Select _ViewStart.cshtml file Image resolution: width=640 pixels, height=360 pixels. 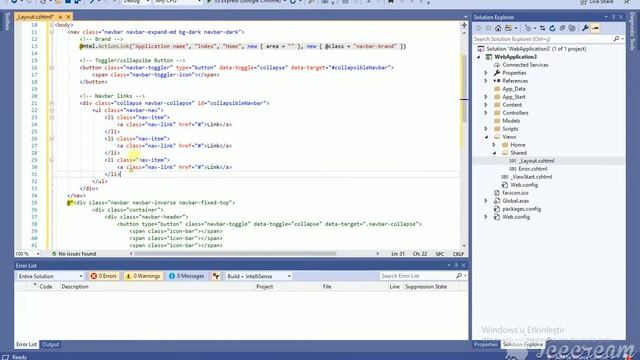pyautogui.click(x=531, y=177)
